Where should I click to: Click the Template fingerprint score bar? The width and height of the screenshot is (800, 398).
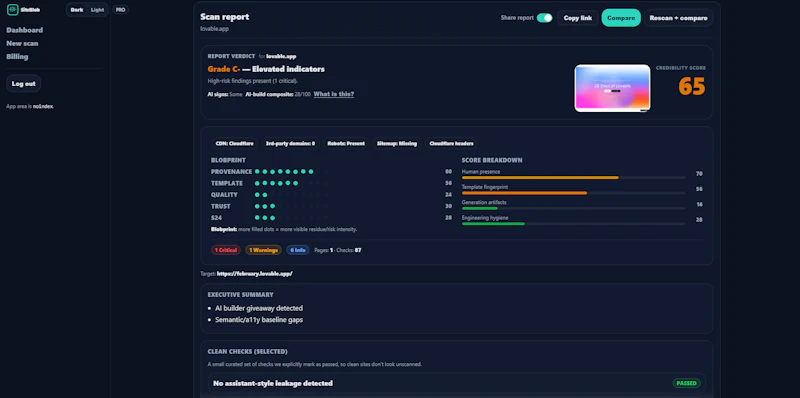(573, 192)
